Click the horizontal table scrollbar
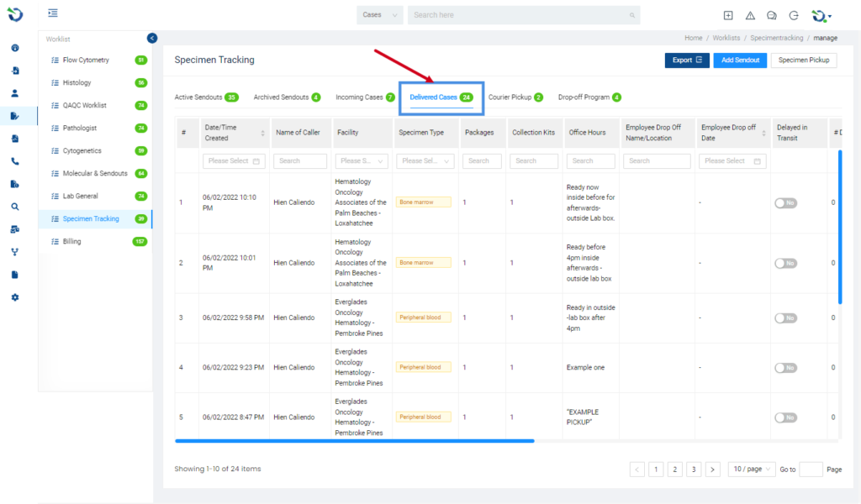 [355, 440]
